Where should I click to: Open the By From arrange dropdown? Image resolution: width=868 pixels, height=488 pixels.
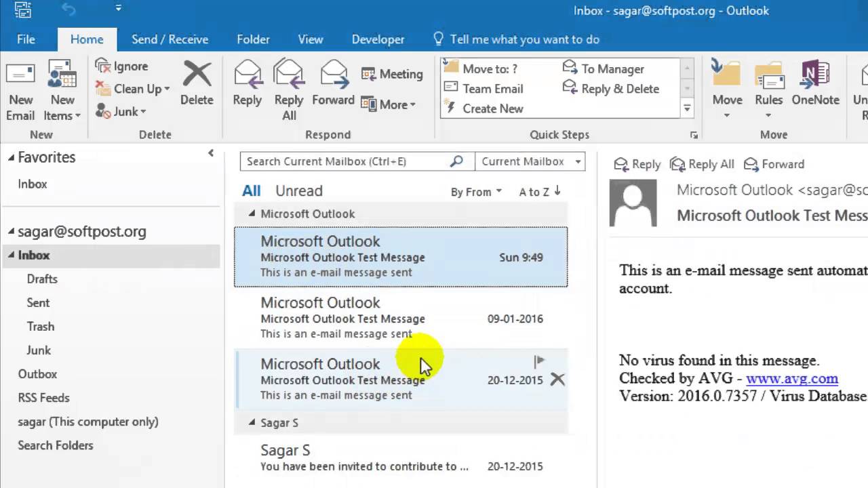tap(476, 192)
